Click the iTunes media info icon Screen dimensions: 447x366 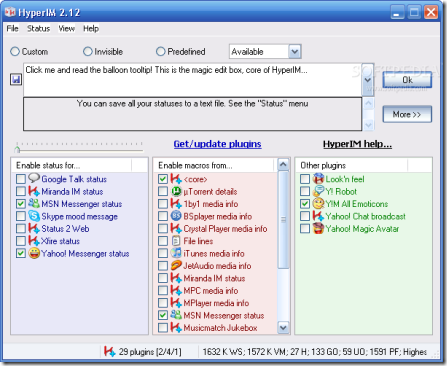coord(176,253)
